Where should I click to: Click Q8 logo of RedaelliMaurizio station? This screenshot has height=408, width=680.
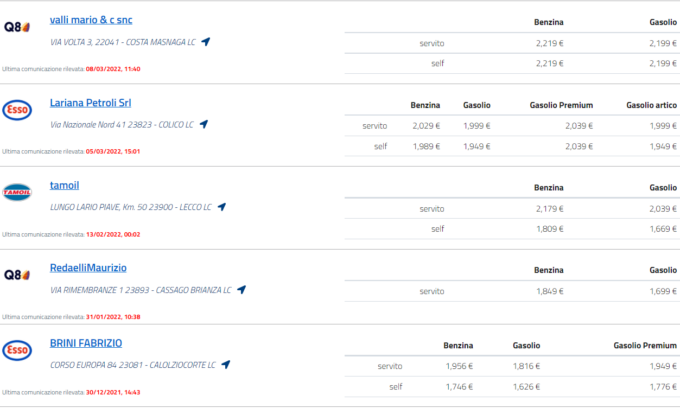click(18, 275)
